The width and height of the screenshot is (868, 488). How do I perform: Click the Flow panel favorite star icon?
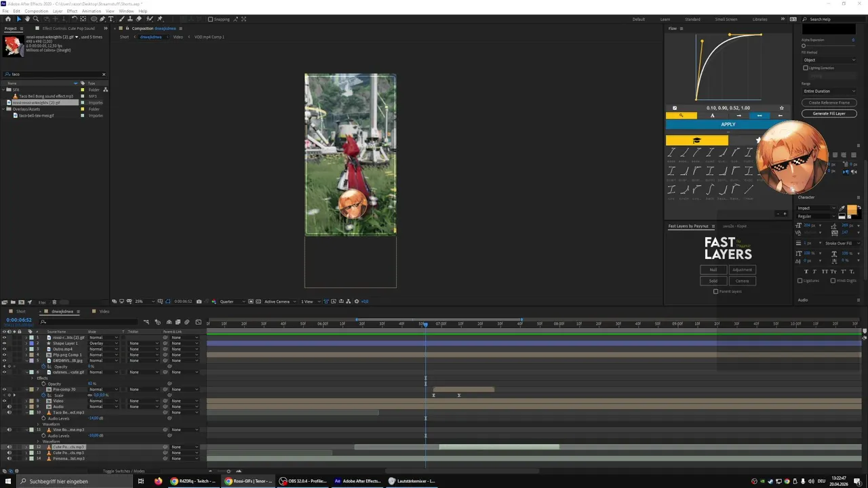tap(782, 108)
